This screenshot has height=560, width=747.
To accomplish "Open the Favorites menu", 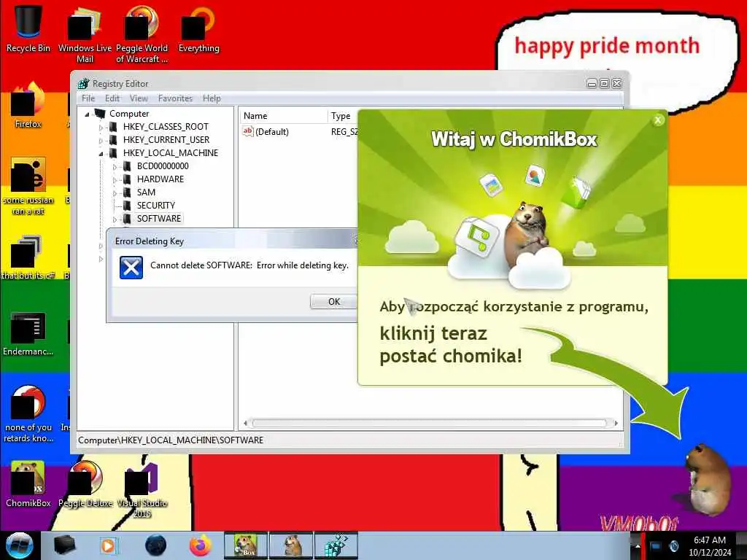I will 175,98.
